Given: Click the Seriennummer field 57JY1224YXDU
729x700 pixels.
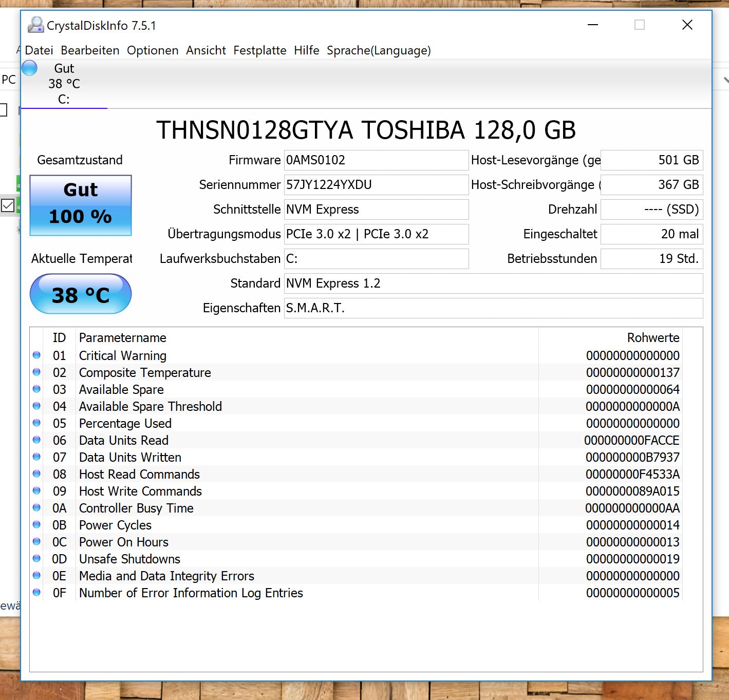Looking at the screenshot, I should coord(377,185).
